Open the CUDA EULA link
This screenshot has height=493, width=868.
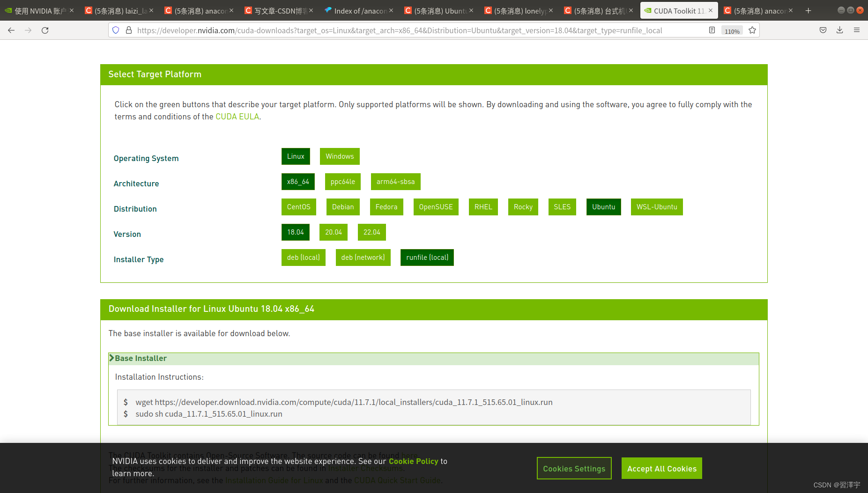click(x=237, y=117)
